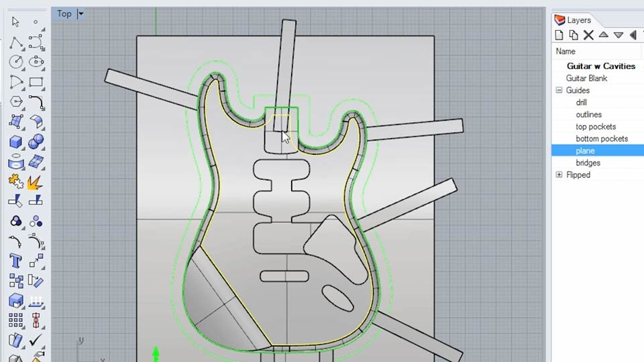Move layer up with the up triangle

coord(603,35)
